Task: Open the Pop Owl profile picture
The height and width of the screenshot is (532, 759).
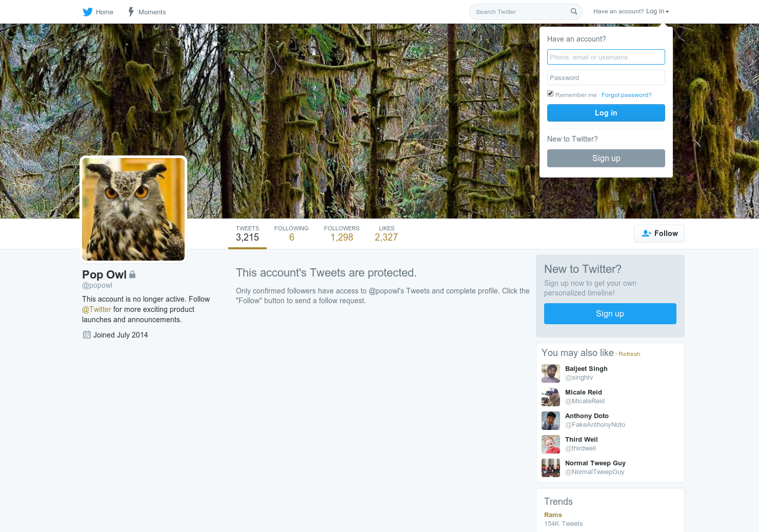Action: click(x=133, y=209)
